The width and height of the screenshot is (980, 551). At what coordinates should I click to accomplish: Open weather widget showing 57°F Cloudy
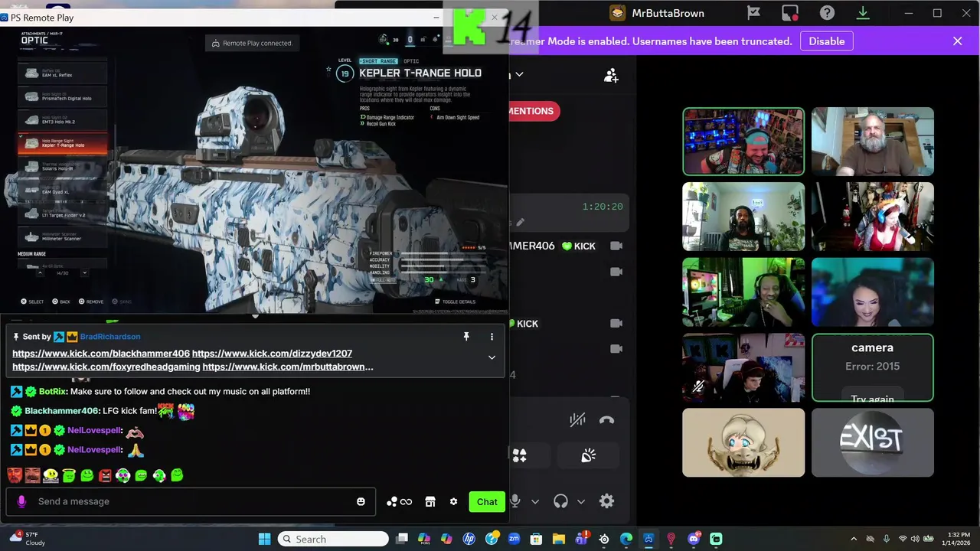(27, 539)
